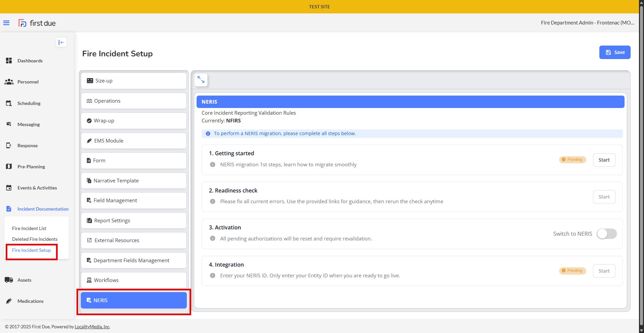Click the First Due logo
Screen dimensions: 644x333
37,23
